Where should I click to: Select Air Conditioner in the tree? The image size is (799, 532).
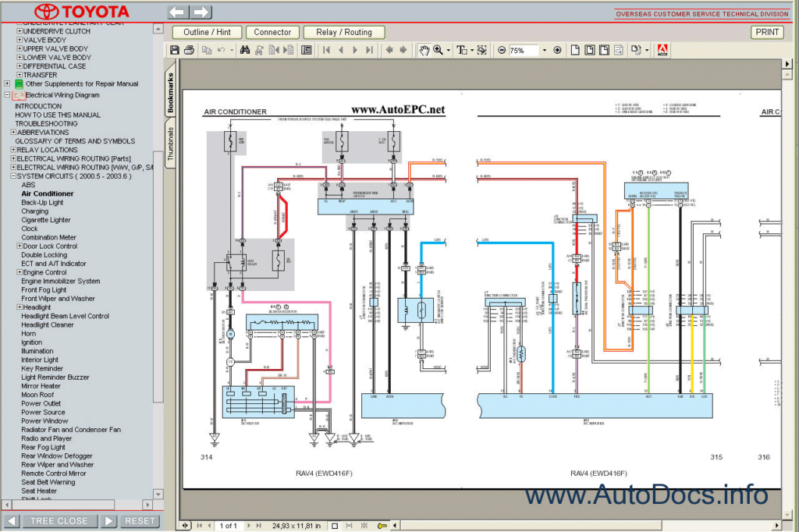point(48,193)
